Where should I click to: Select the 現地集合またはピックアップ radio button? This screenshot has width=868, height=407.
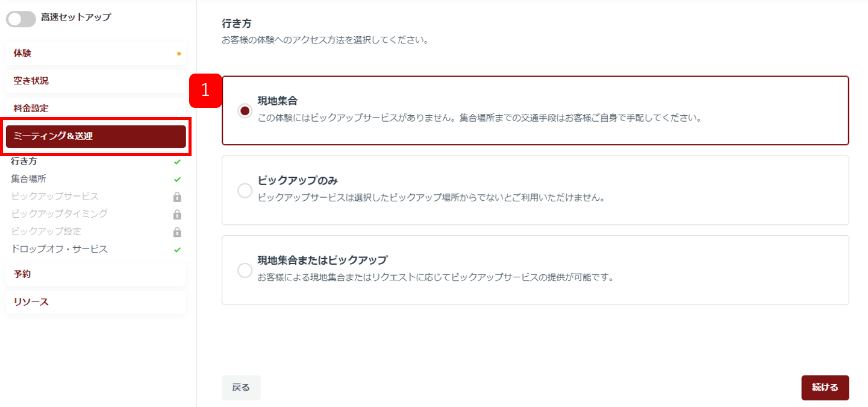coord(245,271)
